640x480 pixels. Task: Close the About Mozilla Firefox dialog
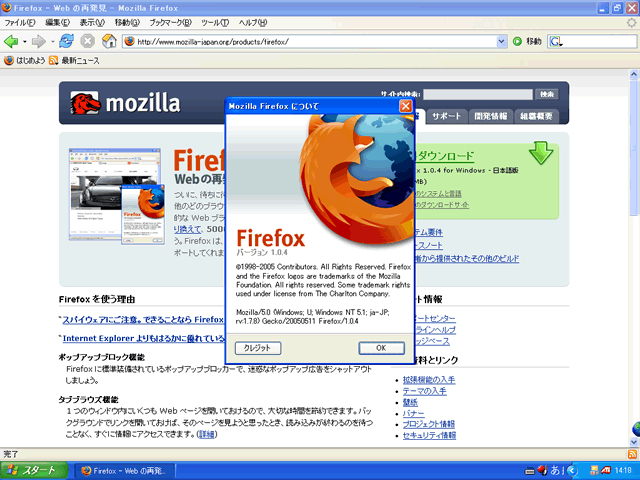point(405,106)
